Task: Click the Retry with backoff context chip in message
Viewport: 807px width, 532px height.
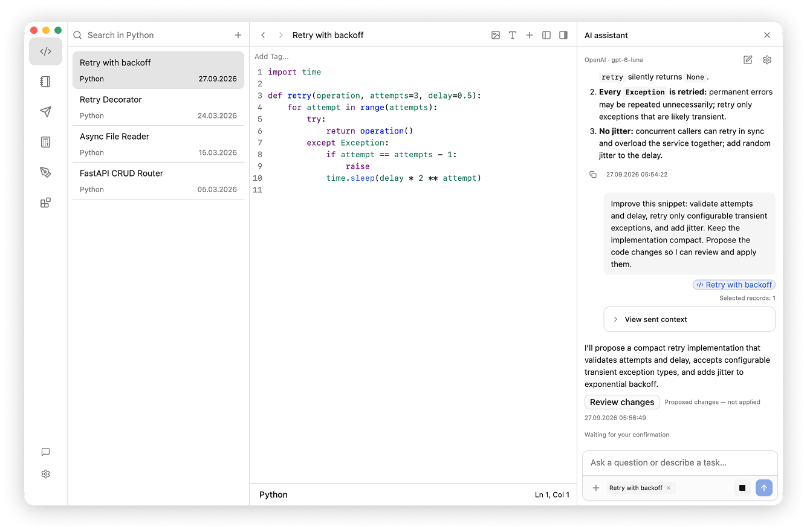Action: (x=734, y=285)
